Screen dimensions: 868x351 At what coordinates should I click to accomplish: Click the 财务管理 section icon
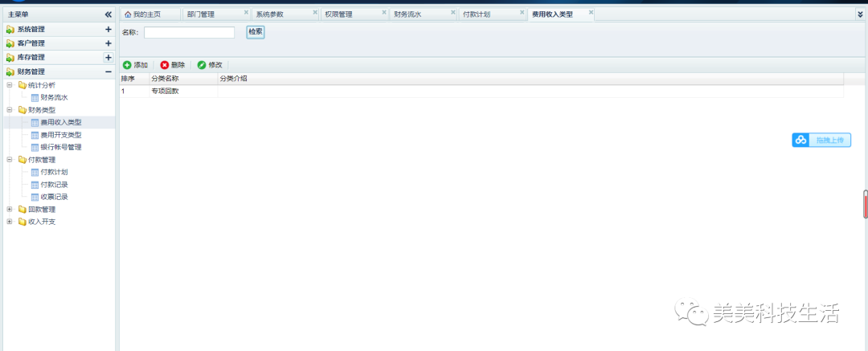(10, 71)
